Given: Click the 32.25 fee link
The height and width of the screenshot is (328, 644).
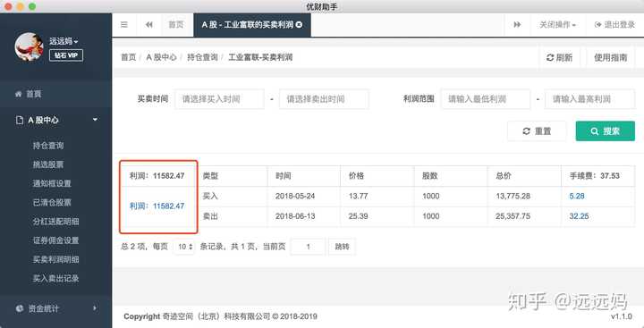Looking at the screenshot, I should coord(579,216).
